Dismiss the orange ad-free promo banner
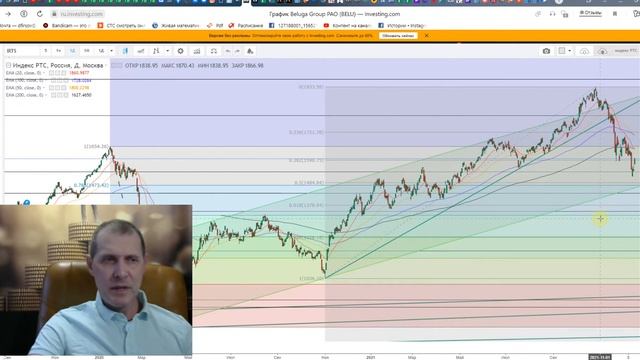This screenshot has height=360, width=640. (427, 36)
